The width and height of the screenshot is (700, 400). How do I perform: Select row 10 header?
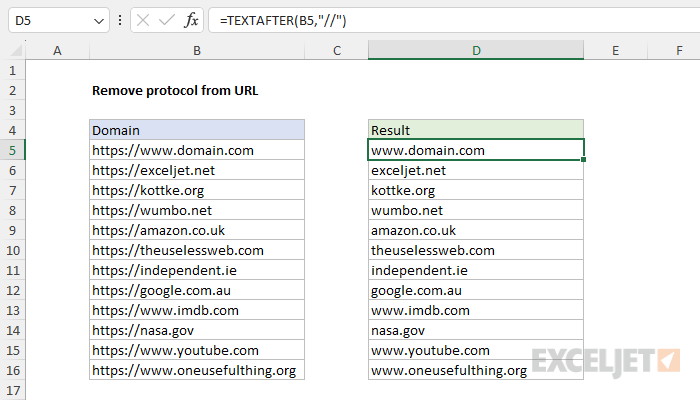[x=12, y=250]
